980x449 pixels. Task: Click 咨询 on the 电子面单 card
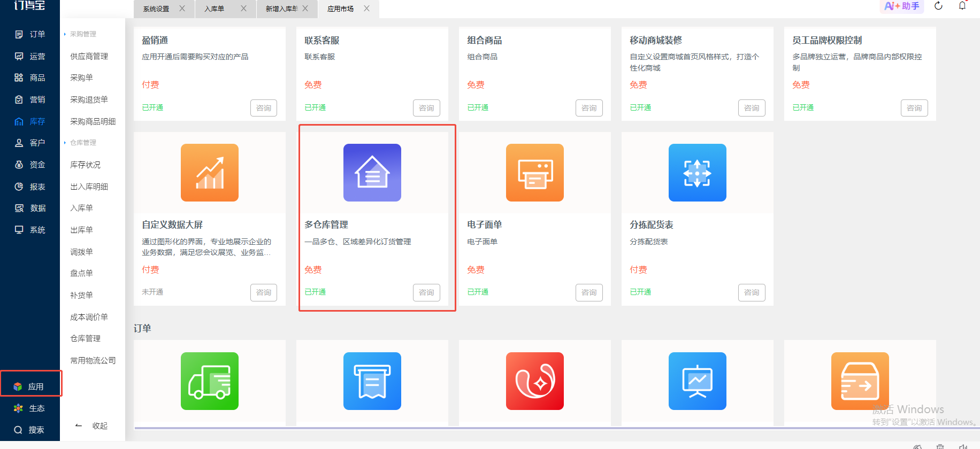[x=589, y=292]
